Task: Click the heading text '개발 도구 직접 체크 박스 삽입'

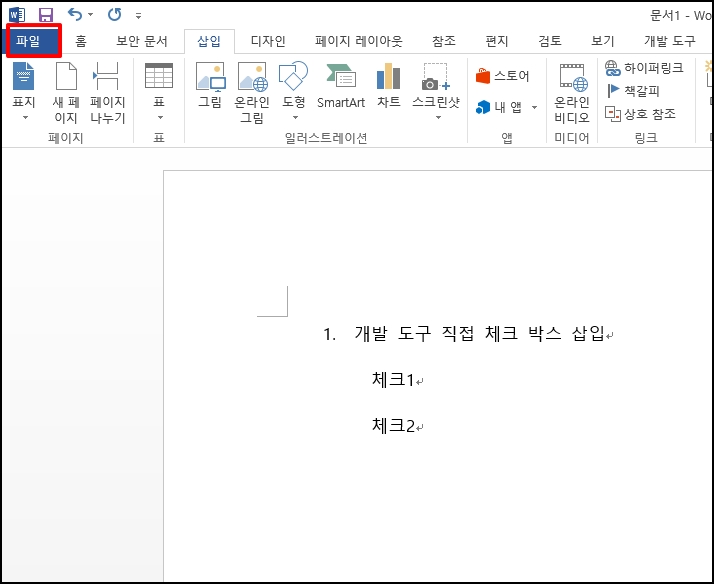Action: point(479,334)
